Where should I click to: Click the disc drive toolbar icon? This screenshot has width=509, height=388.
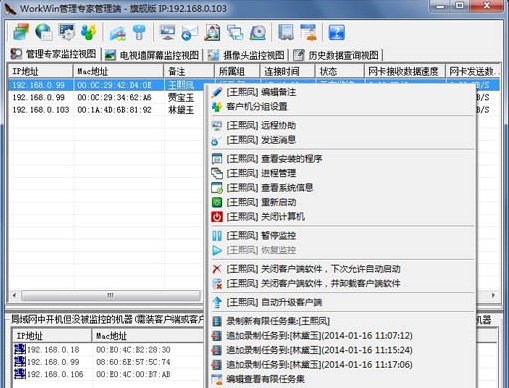(x=258, y=32)
